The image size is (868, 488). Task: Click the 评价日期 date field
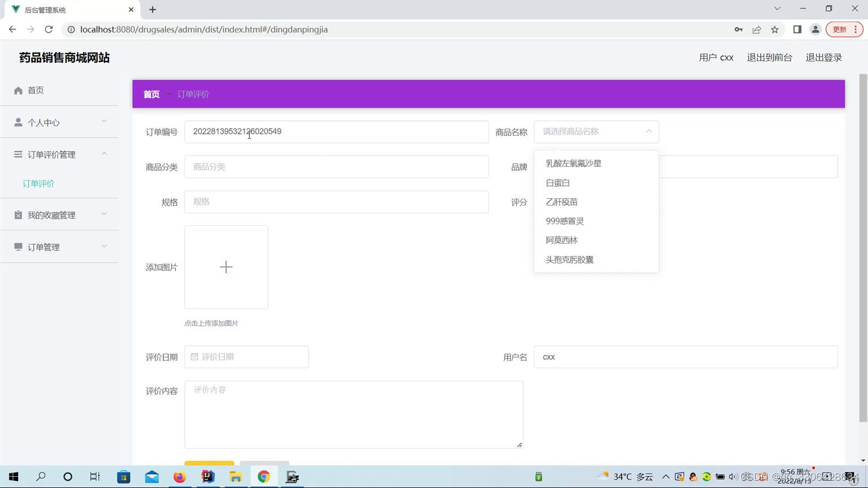246,357
